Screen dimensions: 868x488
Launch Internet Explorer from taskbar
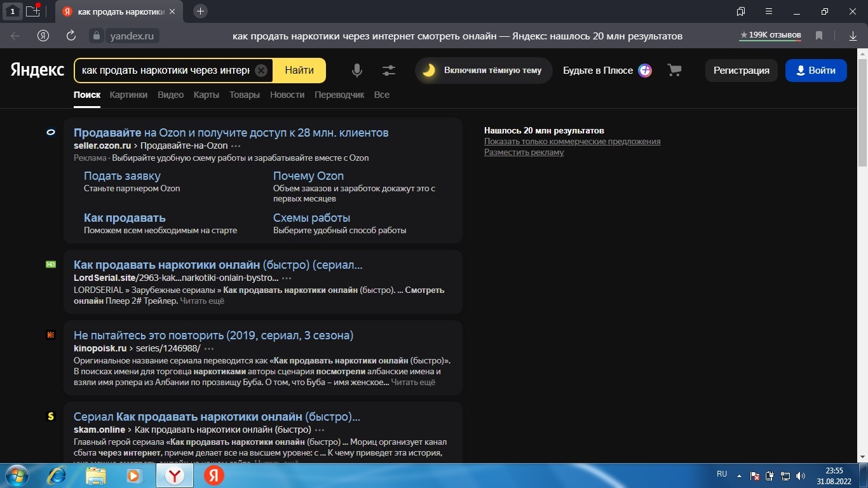pos(56,475)
